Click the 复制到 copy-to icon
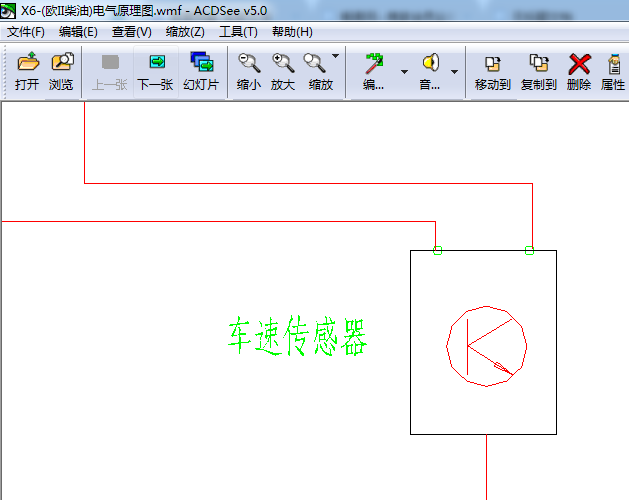 click(x=539, y=71)
